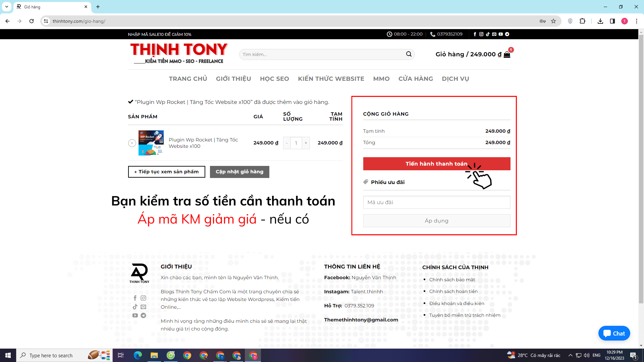Open the Chat widget bubble
Screen dimensions: 644x362
click(614, 333)
